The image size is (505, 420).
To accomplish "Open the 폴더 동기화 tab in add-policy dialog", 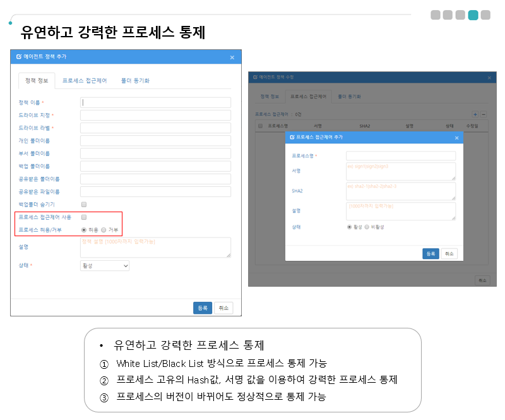I will click(x=135, y=81).
